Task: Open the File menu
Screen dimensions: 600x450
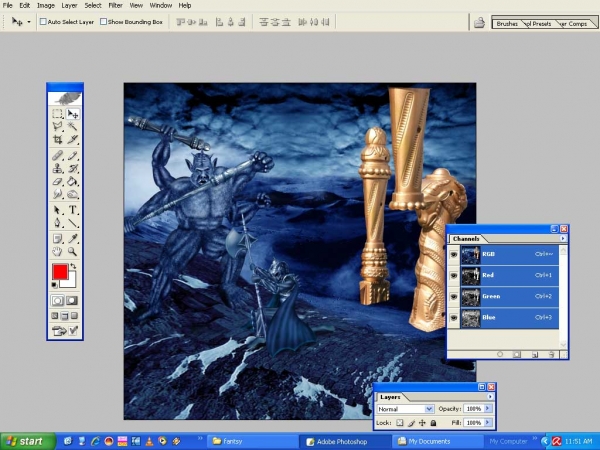Action: [x=7, y=5]
